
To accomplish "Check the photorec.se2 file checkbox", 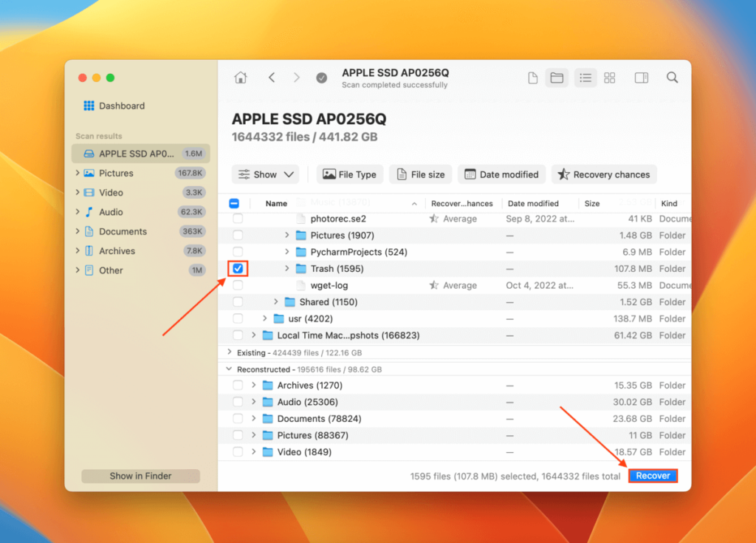I will pyautogui.click(x=237, y=218).
